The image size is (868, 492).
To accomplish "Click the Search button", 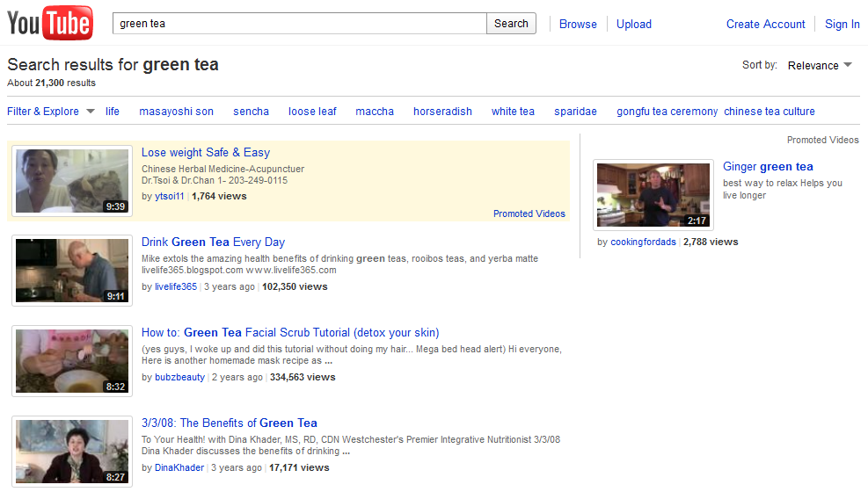I will pos(511,23).
